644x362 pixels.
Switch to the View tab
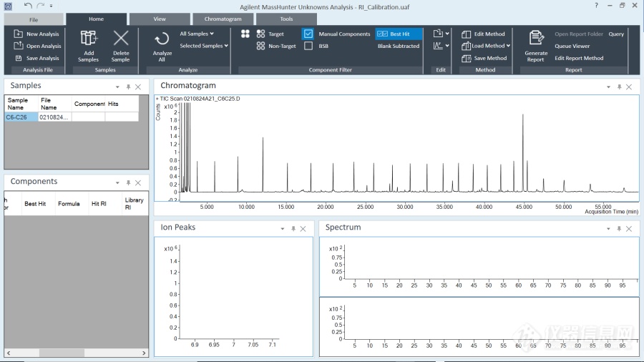(x=160, y=19)
